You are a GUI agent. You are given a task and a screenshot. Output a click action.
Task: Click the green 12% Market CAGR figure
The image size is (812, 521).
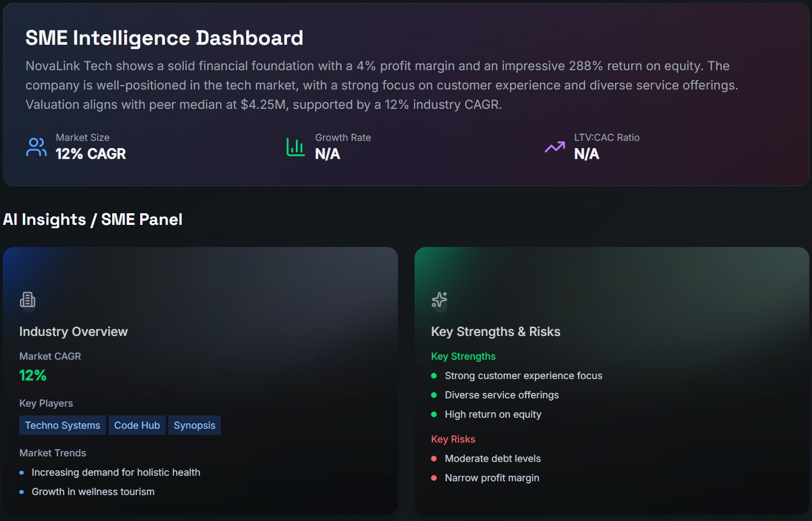tap(33, 376)
